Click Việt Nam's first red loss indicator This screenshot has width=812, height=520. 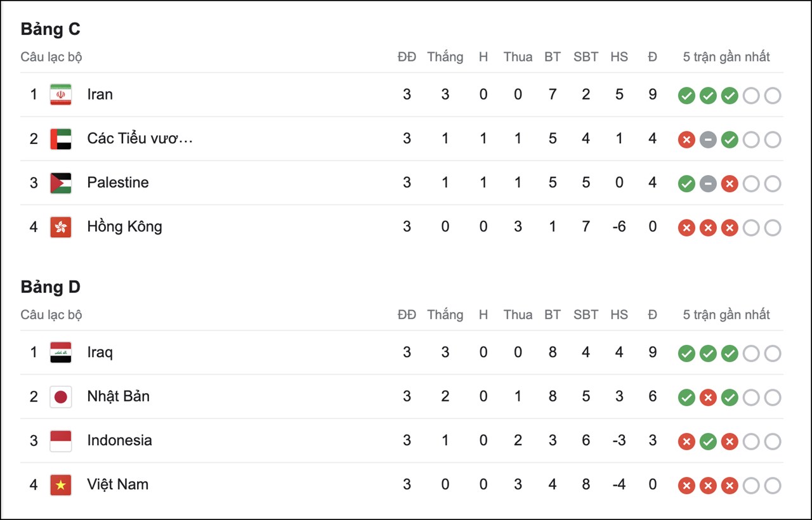[686, 486]
